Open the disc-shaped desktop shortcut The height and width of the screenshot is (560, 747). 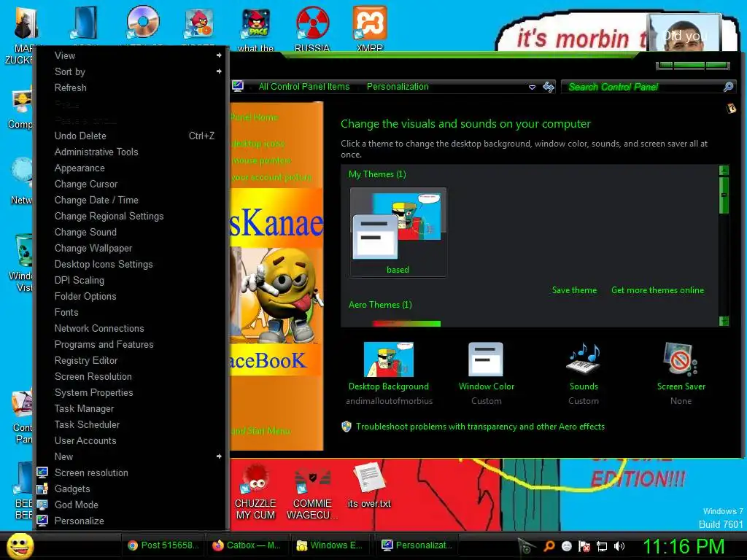(x=142, y=23)
